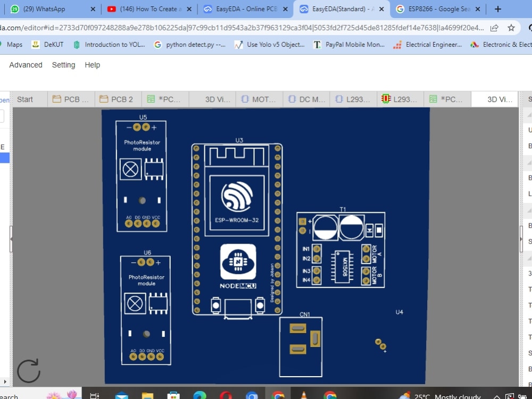Viewport: 532px width, 399px height.
Task: Click the weather widget showing 25°C Mostly cloudy
Action: click(x=440, y=396)
